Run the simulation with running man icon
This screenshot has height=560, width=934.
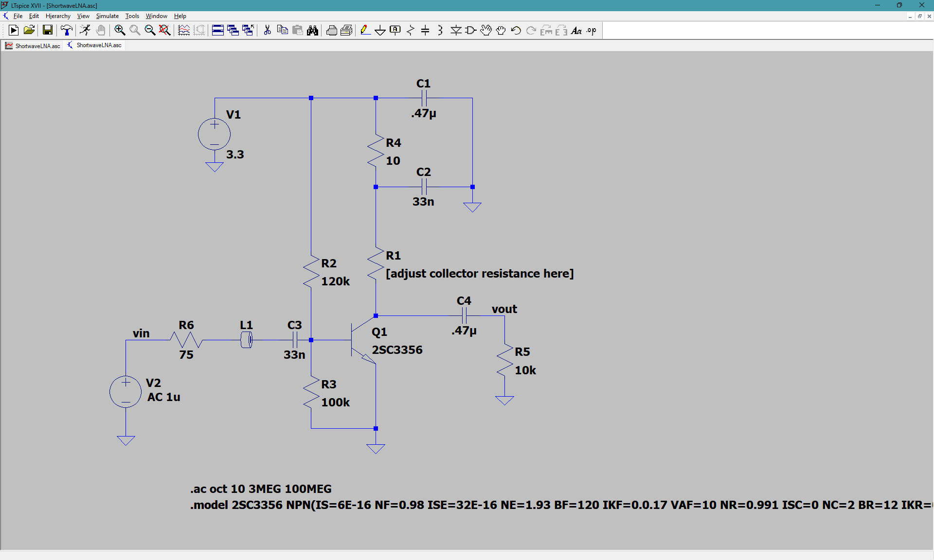85,31
